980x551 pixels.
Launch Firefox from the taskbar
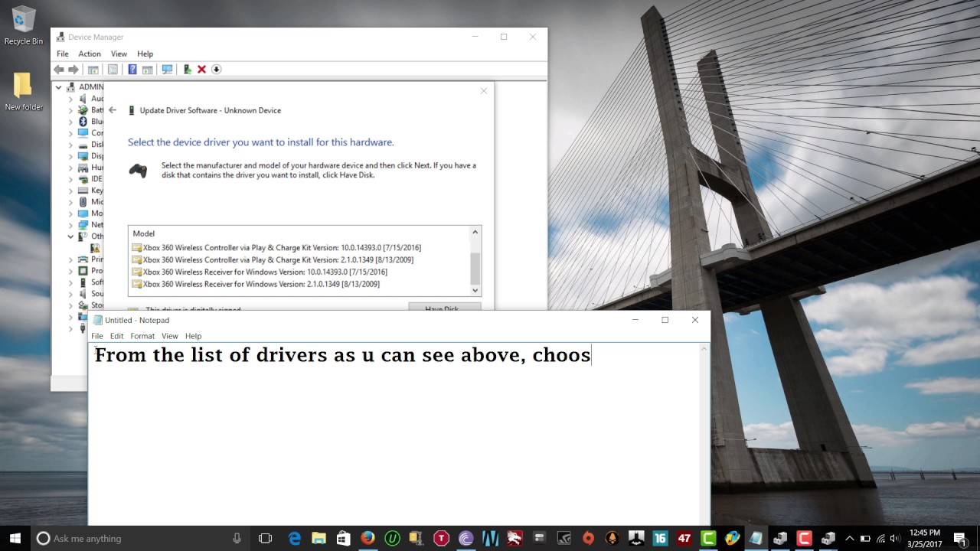(367, 538)
